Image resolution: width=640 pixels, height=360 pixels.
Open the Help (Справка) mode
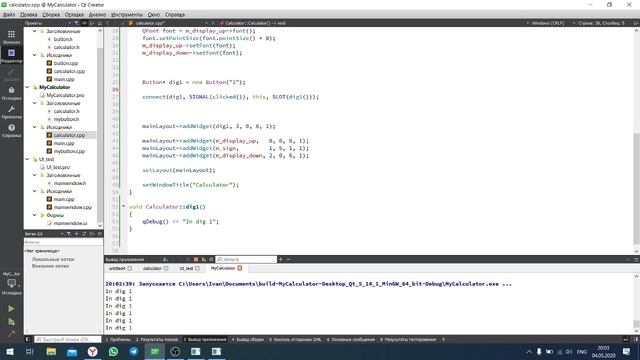[x=11, y=131]
